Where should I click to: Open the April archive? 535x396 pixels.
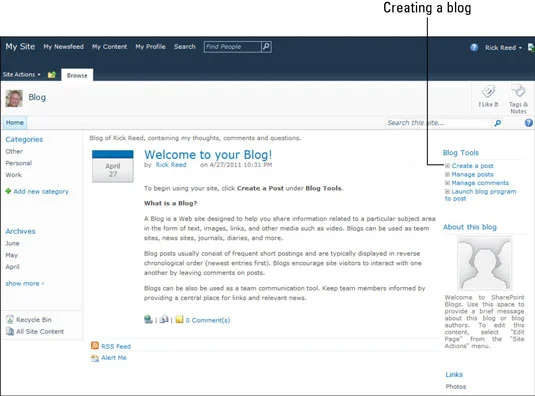(x=12, y=267)
